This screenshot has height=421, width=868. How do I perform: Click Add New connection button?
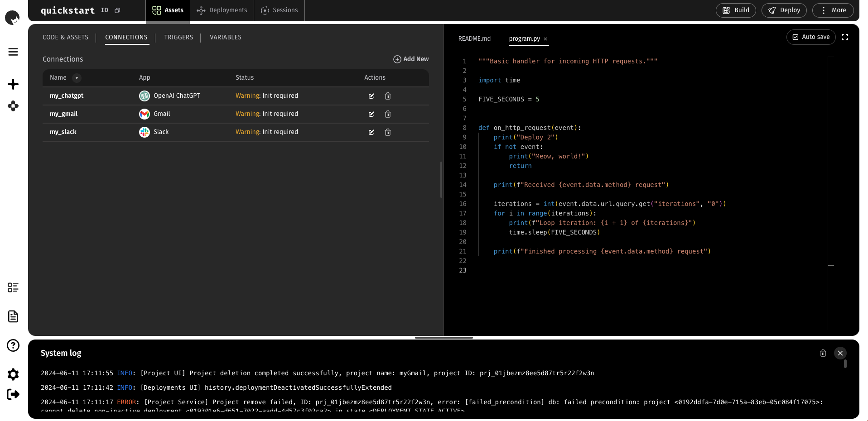[410, 59]
